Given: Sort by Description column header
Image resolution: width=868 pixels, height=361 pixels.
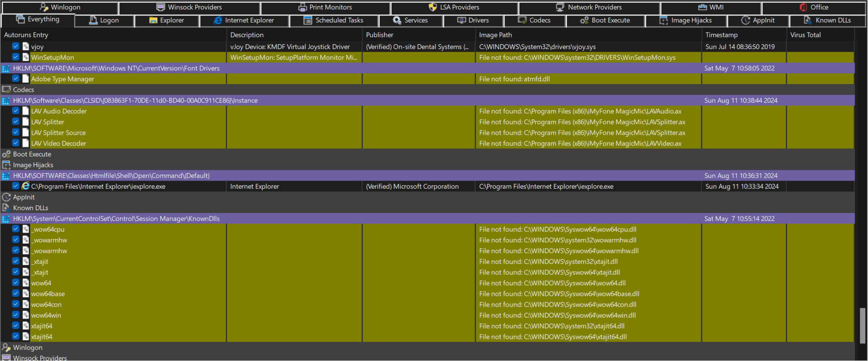Looking at the screenshot, I should pos(294,35).
